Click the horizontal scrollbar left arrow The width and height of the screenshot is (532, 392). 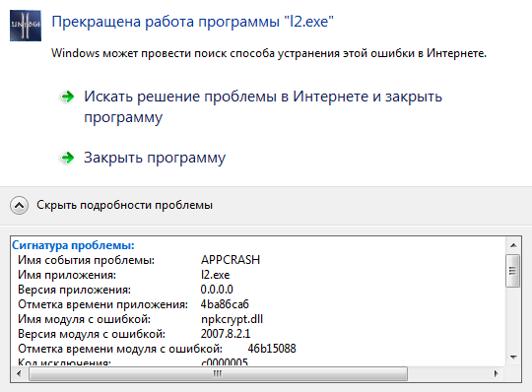pyautogui.click(x=19, y=373)
